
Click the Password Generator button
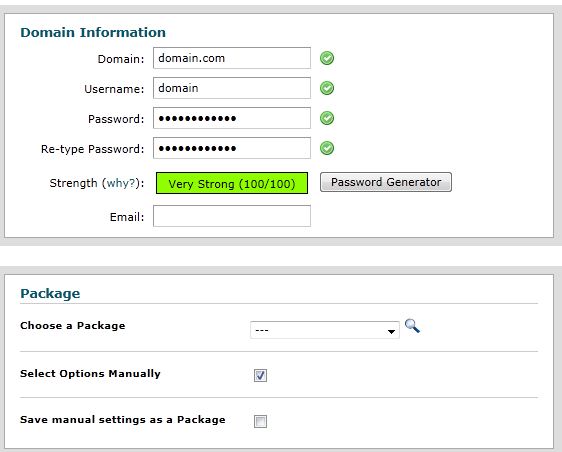(x=386, y=182)
